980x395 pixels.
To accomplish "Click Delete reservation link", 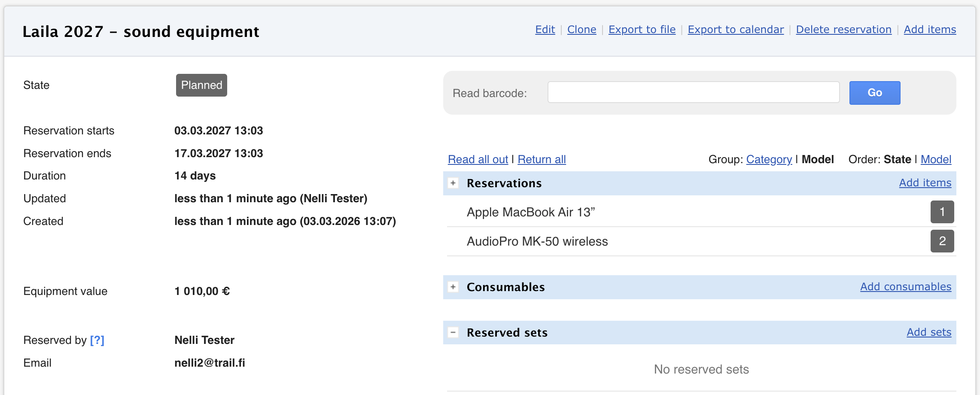I will click(x=843, y=30).
